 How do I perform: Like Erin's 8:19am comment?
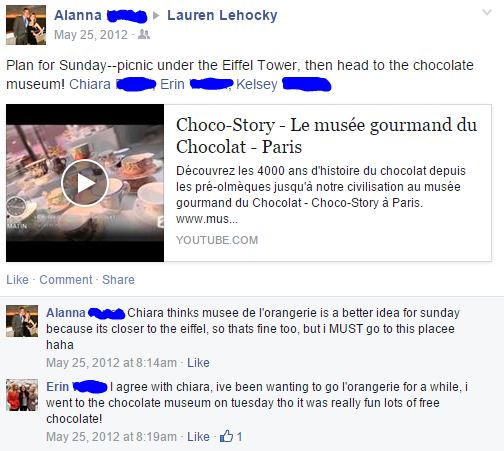pos(198,437)
